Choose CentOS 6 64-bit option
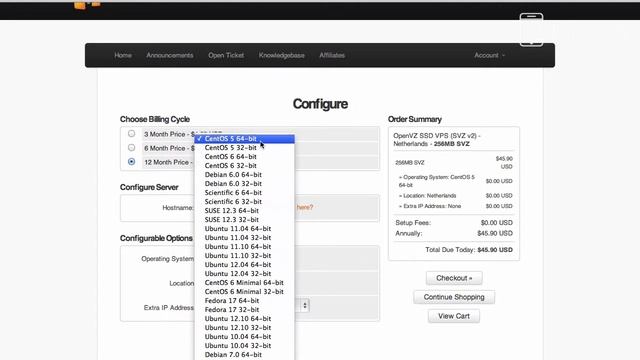This screenshot has height=360, width=640. click(x=244, y=157)
